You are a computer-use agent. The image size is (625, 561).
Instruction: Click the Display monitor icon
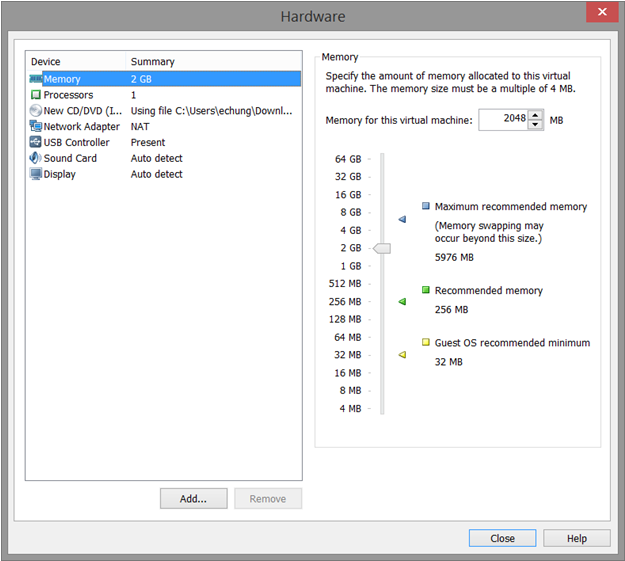click(x=35, y=174)
